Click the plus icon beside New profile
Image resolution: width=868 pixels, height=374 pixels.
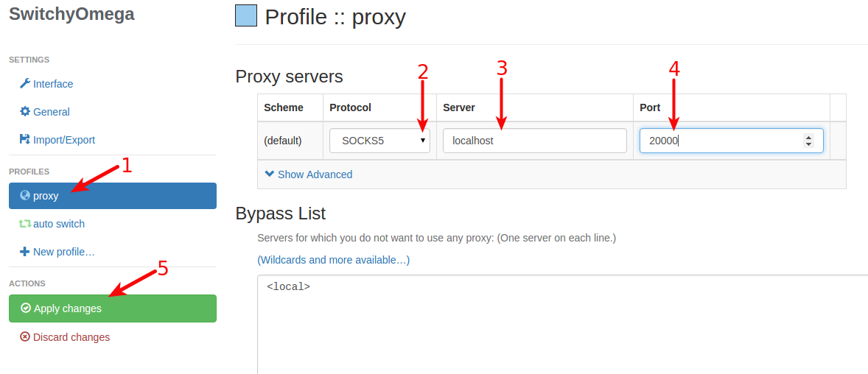pos(24,252)
